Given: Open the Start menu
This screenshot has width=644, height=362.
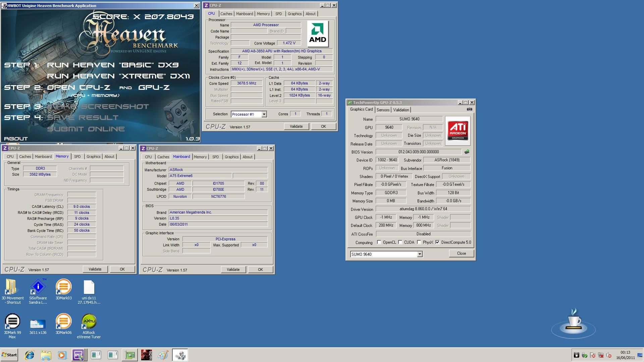Looking at the screenshot, I should (x=9, y=355).
